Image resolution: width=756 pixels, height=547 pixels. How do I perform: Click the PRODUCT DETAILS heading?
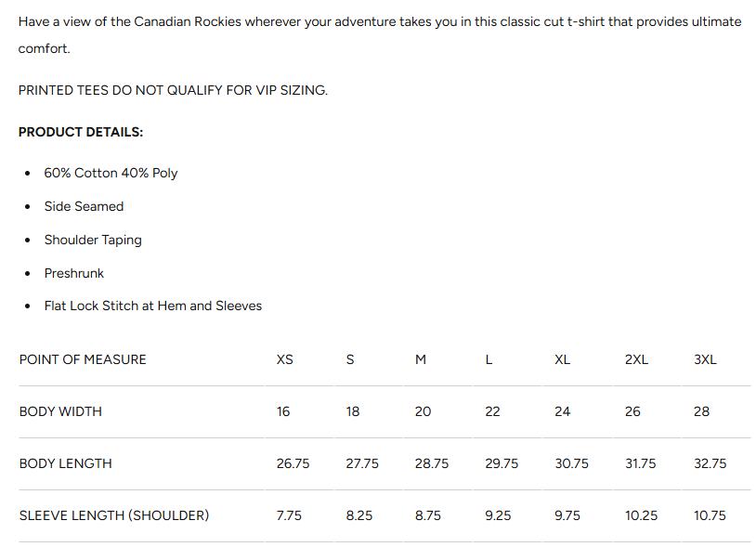point(81,132)
